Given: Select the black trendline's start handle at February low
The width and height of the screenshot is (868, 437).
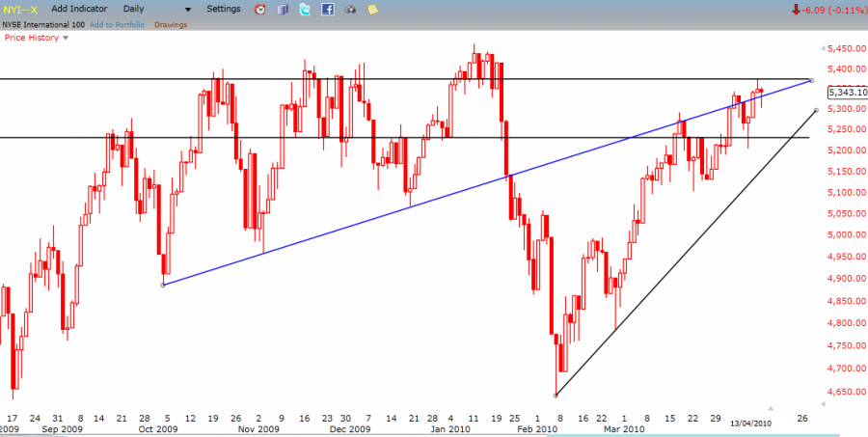Looking at the screenshot, I should (x=556, y=395).
